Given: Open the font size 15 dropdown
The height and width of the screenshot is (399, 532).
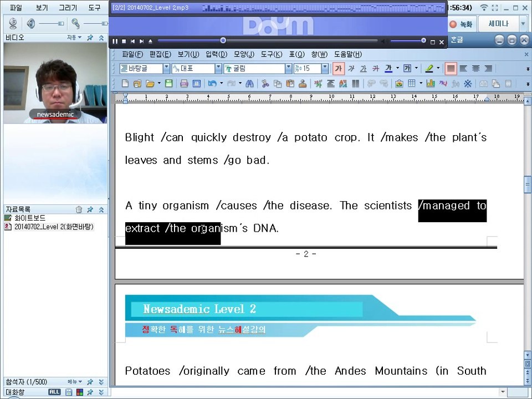Looking at the screenshot, I should click(325, 69).
